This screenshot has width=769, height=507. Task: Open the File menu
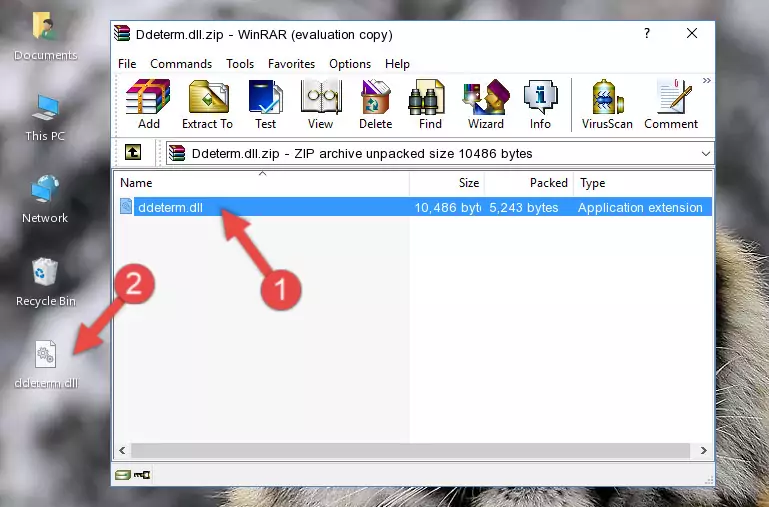pos(127,64)
